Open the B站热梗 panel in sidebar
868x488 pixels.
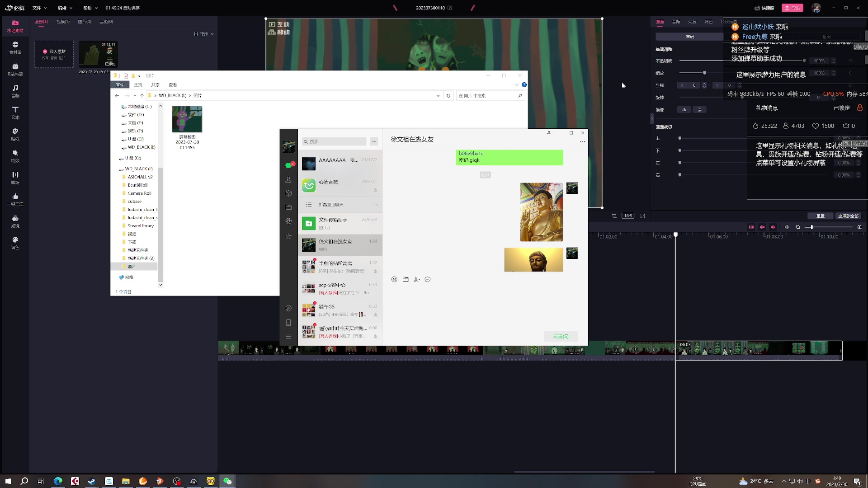(15, 69)
